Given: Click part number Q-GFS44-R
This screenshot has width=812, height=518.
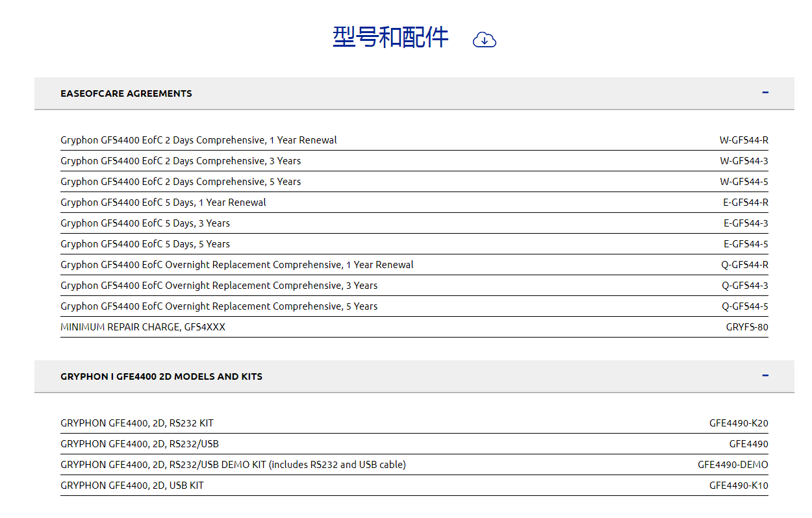Looking at the screenshot, I should click(744, 265).
